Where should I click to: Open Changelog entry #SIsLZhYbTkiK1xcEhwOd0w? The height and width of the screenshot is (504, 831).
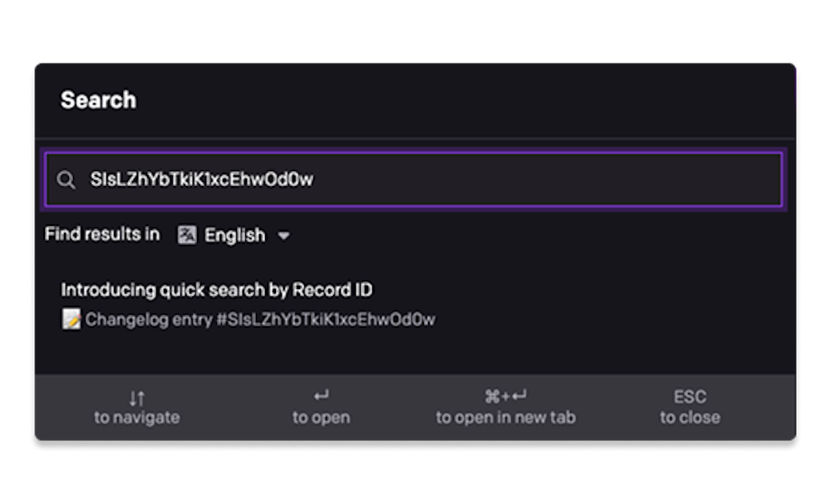(x=260, y=320)
